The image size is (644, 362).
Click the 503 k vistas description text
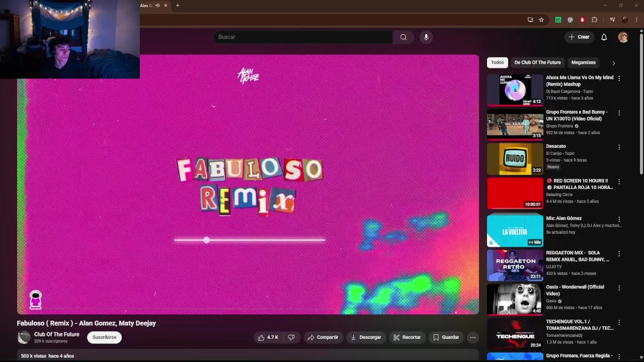[47, 356]
